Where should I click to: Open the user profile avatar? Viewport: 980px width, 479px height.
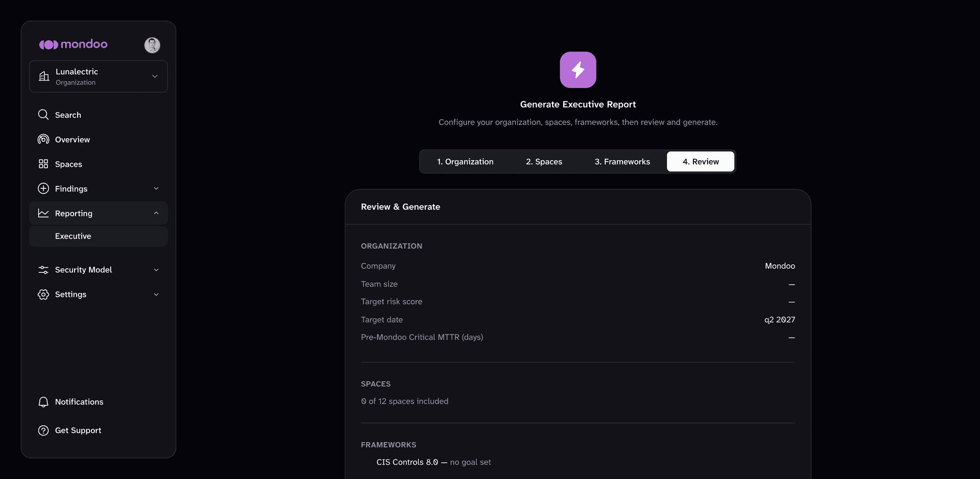pos(152,45)
